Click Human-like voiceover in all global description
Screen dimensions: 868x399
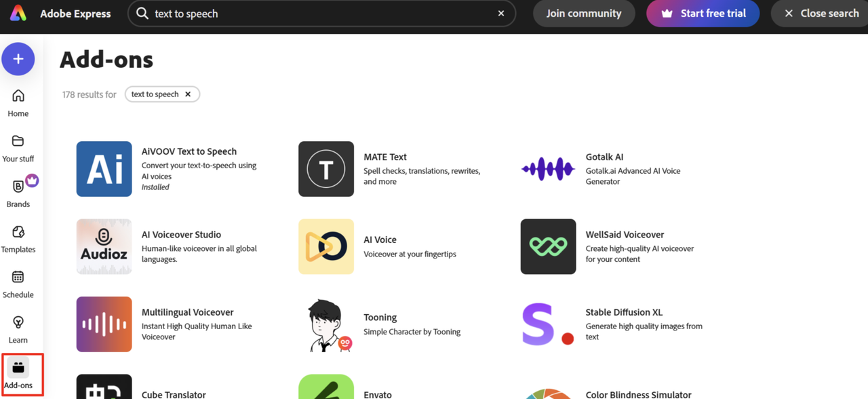click(x=199, y=254)
